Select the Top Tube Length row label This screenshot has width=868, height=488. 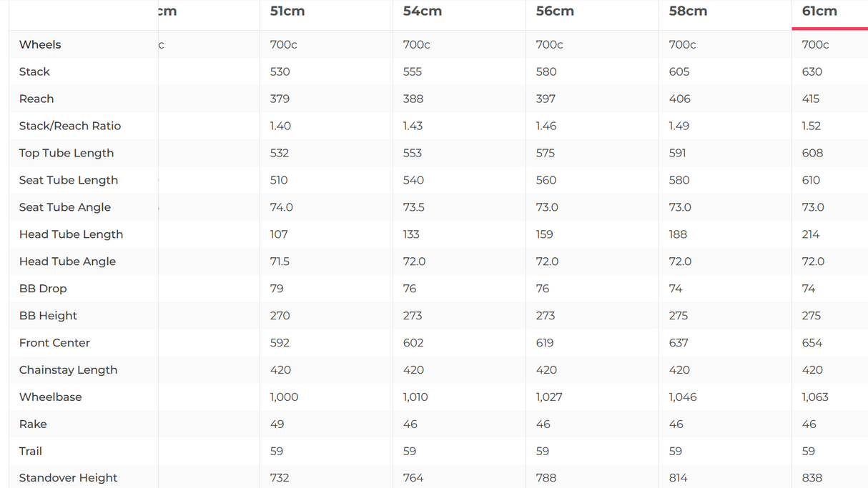click(66, 153)
